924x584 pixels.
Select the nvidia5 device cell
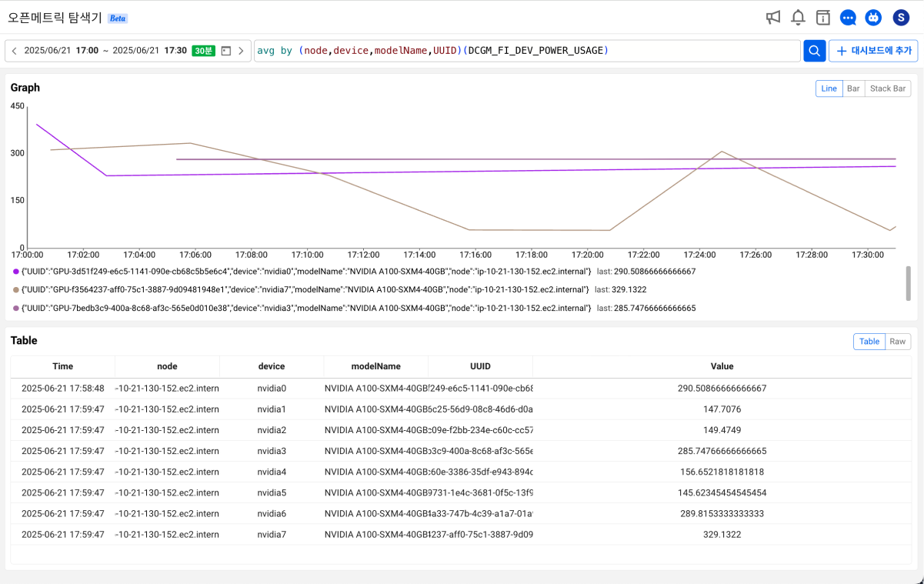[272, 492]
